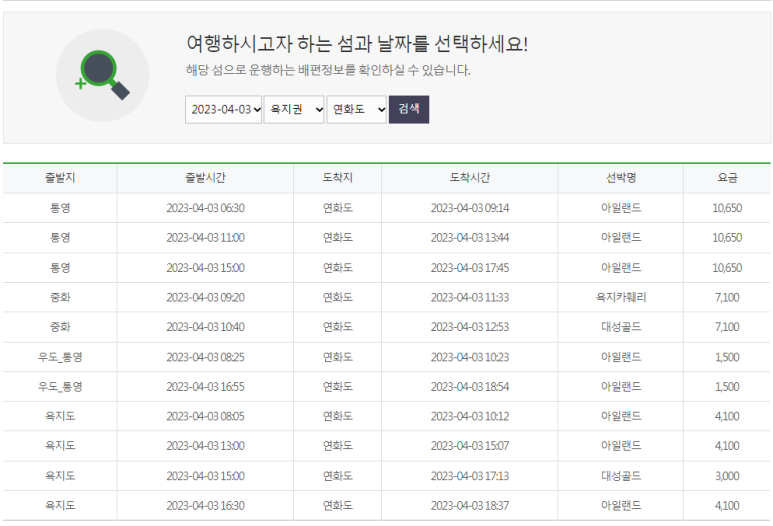Screen dimensions: 773x526
Task: Select arrival time 2023-04-03 17:45
Action: pyautogui.click(x=469, y=268)
